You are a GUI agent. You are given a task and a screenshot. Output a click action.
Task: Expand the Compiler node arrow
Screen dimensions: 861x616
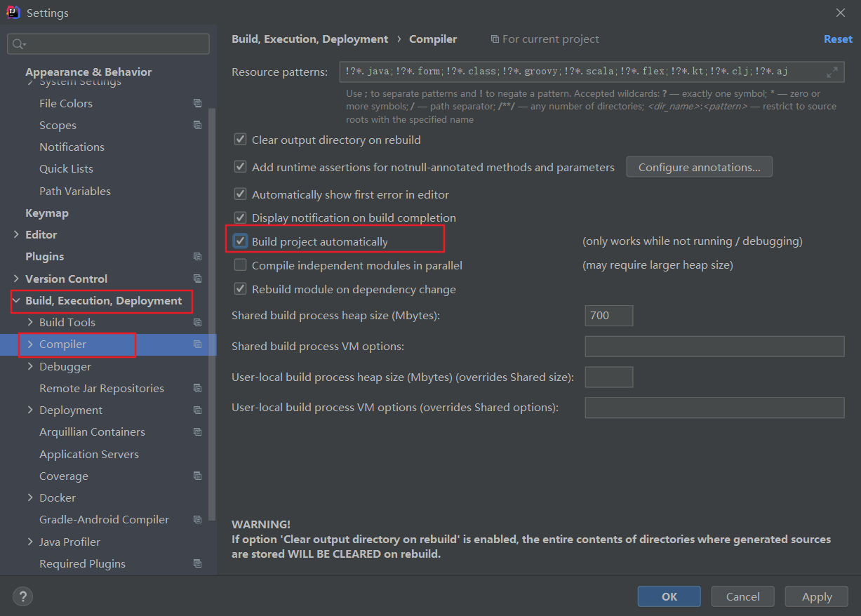coord(30,344)
